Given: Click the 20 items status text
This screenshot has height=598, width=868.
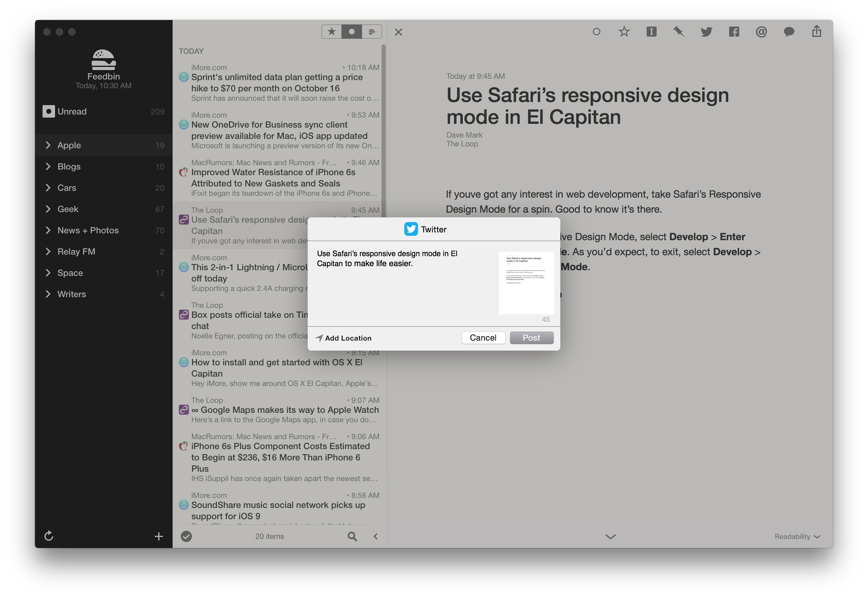Looking at the screenshot, I should pos(269,536).
